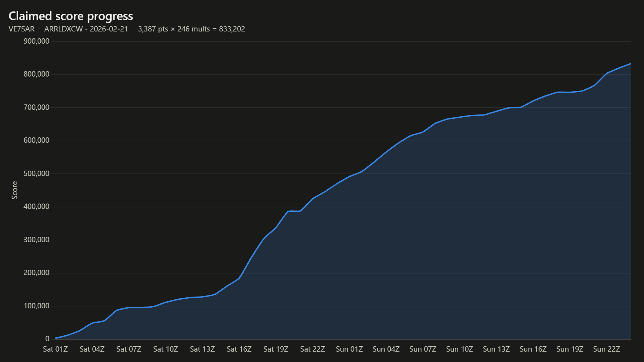Click the 'Sat 16Z' x-axis label
644x362 pixels.
click(239, 349)
